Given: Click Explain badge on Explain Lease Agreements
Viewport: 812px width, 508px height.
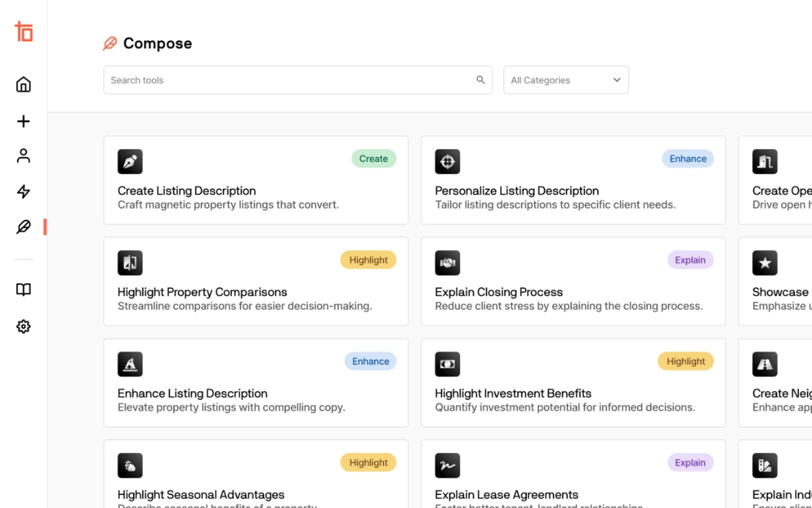Looking at the screenshot, I should [691, 463].
